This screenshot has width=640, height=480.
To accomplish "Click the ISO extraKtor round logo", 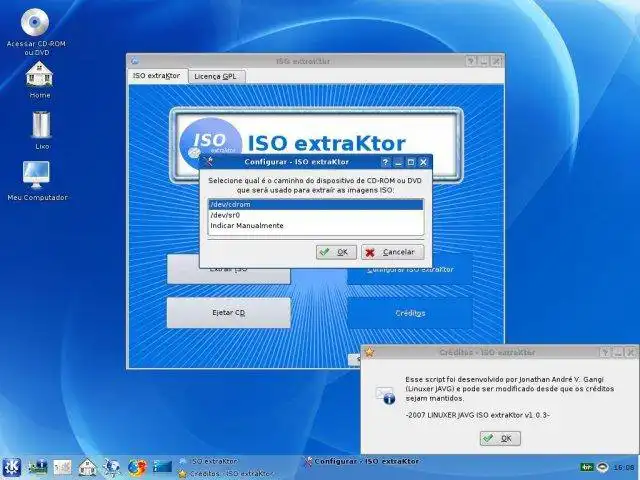I will coord(210,143).
